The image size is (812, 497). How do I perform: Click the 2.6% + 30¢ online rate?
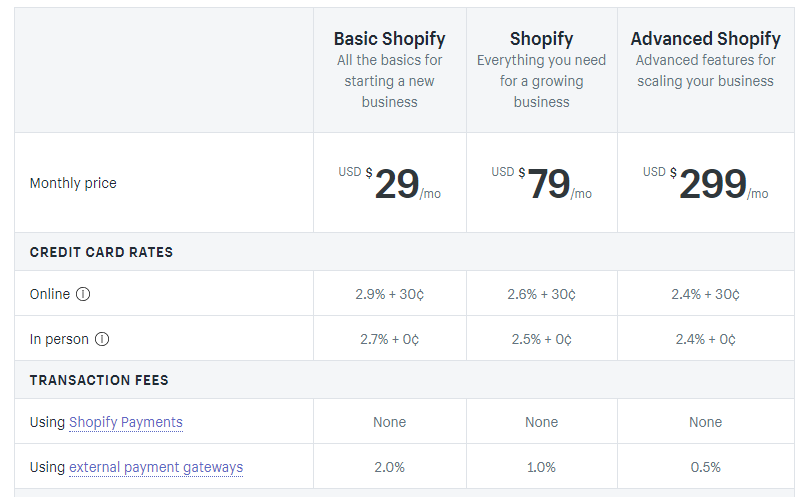542,295
